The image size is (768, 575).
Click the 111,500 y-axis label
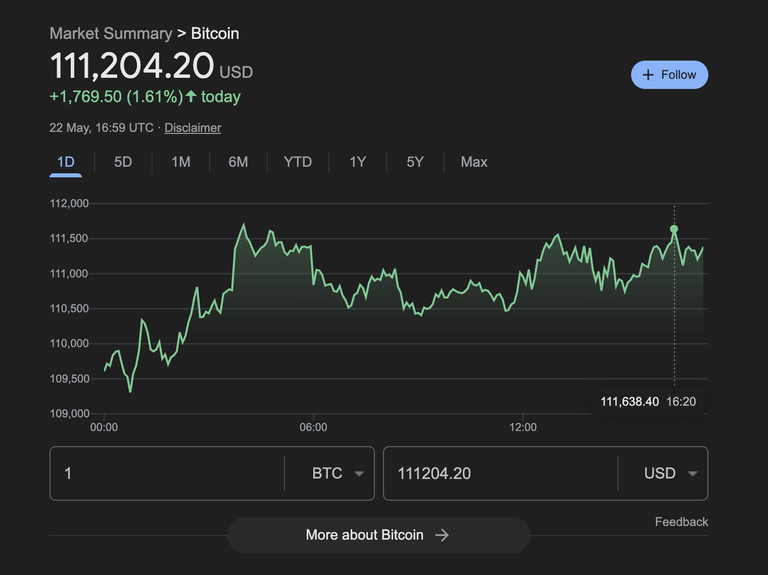[69, 239]
